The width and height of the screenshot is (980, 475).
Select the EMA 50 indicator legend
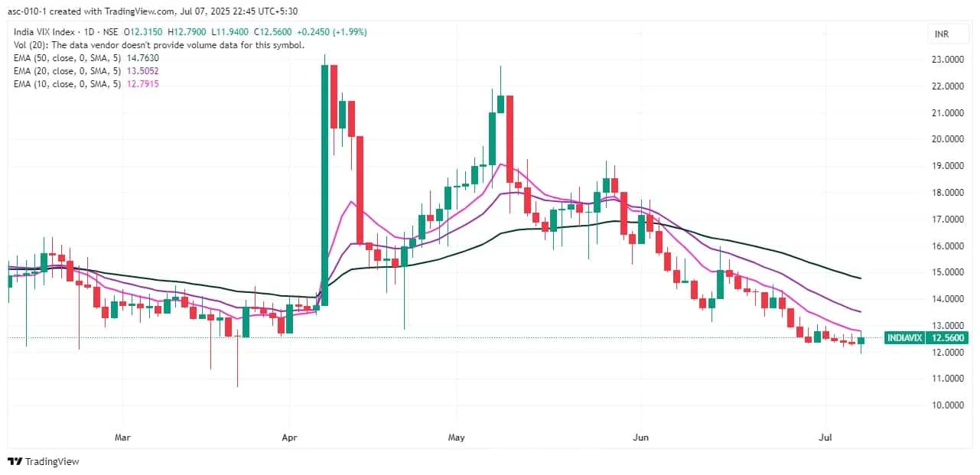(x=66, y=57)
